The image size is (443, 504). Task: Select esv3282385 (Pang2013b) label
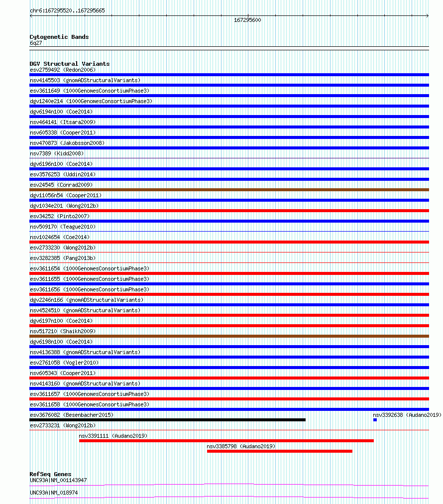pos(63,258)
